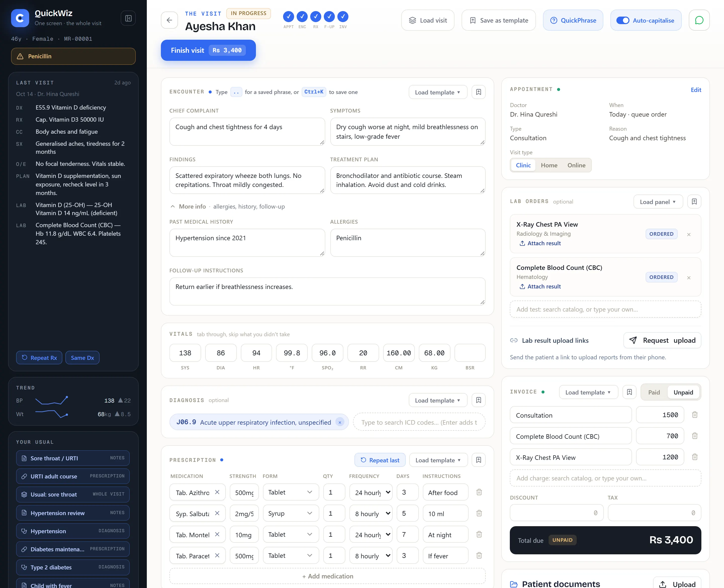724x588 pixels.
Task: Open frequency dropdown for Tab. Paracet
Action: [x=371, y=556]
